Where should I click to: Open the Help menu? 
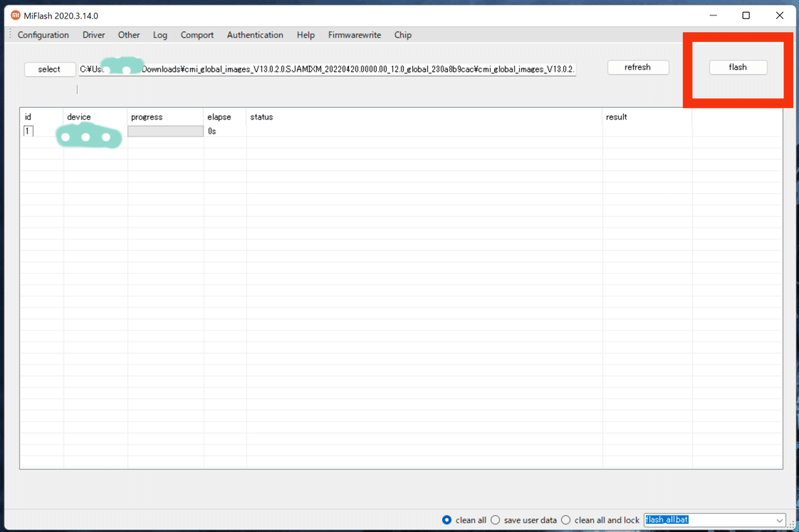[306, 35]
